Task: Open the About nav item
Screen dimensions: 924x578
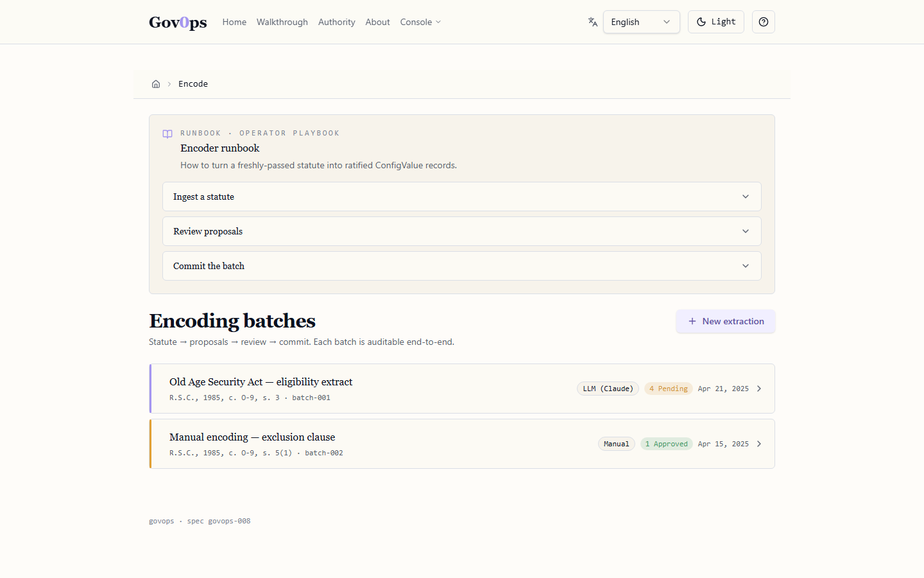Action: tap(378, 22)
